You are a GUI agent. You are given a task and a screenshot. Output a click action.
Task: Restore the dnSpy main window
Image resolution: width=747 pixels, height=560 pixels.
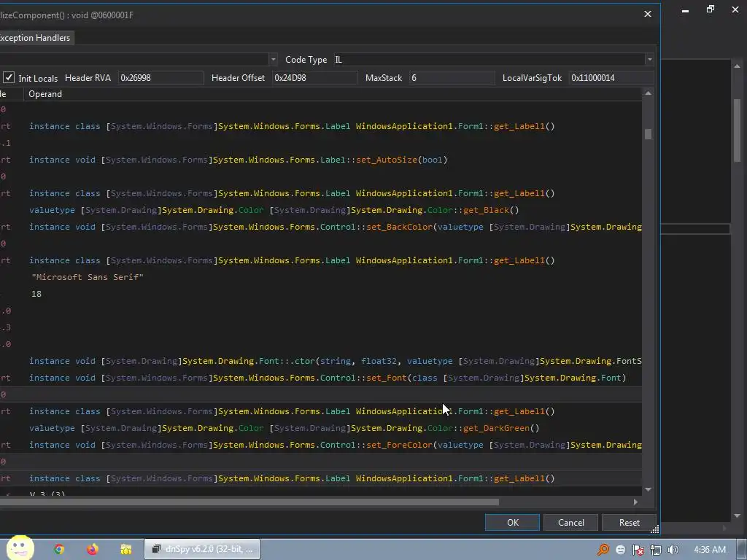pos(711,9)
